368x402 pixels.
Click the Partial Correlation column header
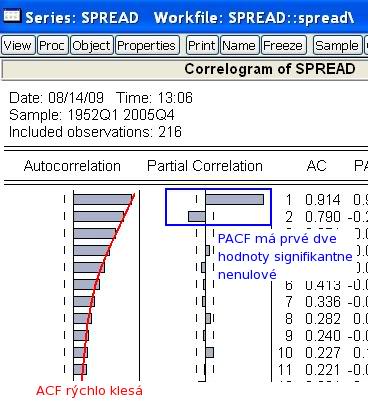[205, 166]
